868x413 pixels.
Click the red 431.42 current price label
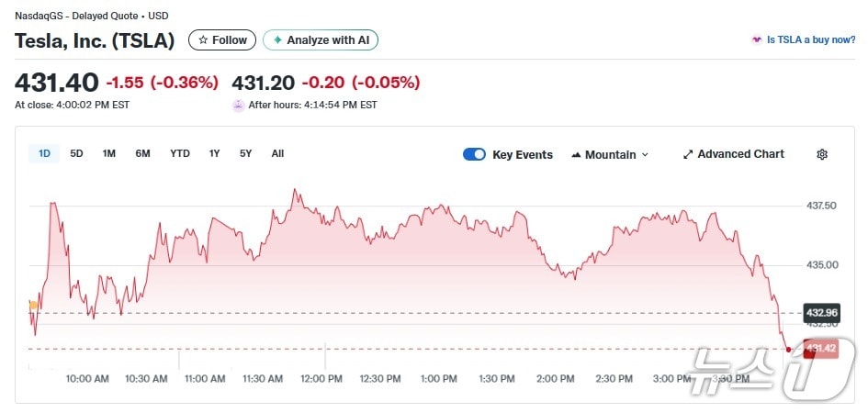pyautogui.click(x=820, y=349)
